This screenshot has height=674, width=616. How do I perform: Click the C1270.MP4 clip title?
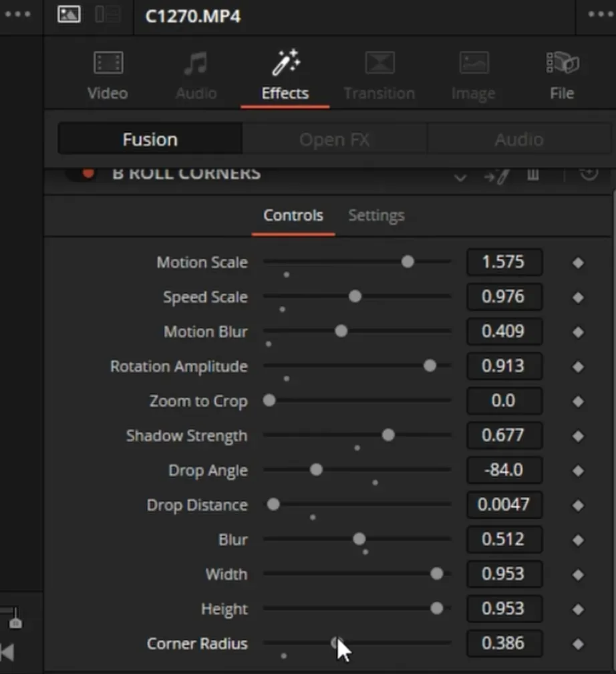(193, 16)
